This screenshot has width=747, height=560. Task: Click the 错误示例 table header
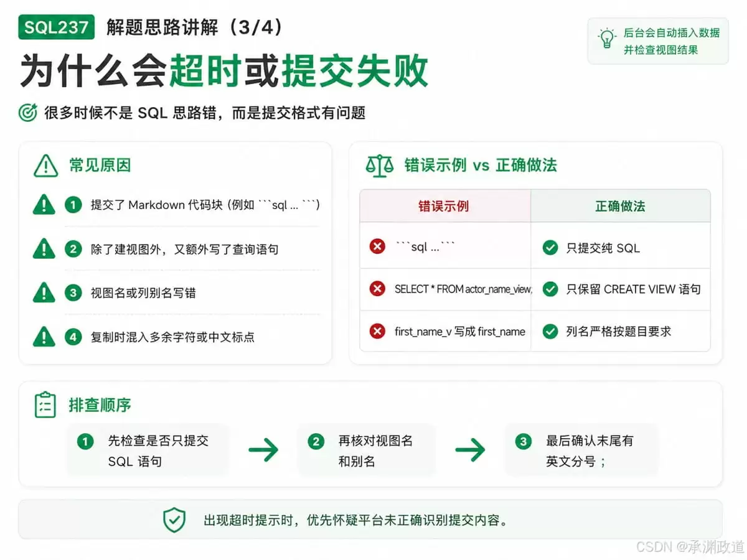[x=444, y=207]
